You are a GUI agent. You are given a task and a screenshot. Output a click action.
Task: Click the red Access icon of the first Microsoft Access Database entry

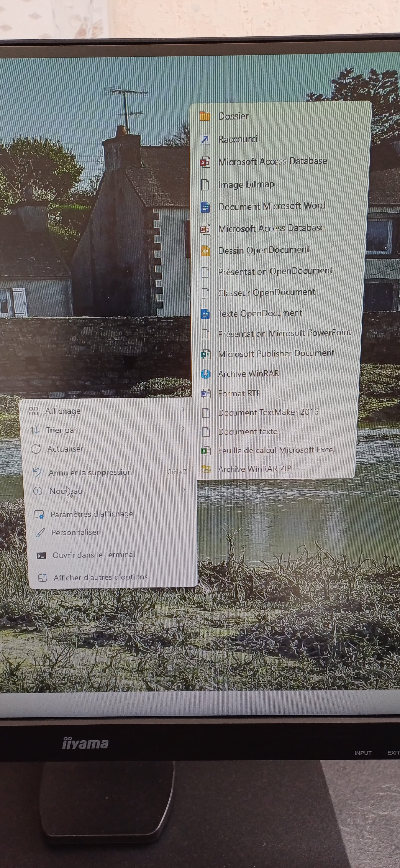205,162
